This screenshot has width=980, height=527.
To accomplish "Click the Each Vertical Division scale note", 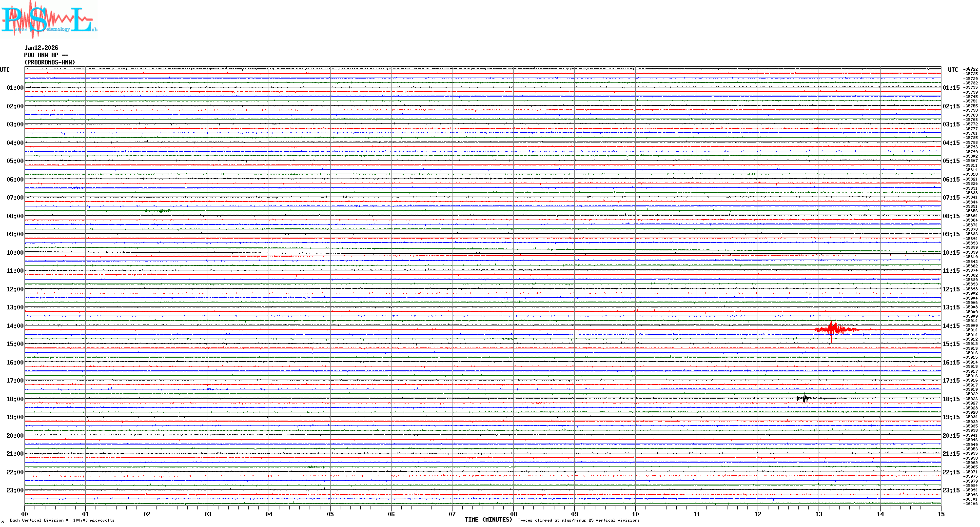I will click(62, 520).
